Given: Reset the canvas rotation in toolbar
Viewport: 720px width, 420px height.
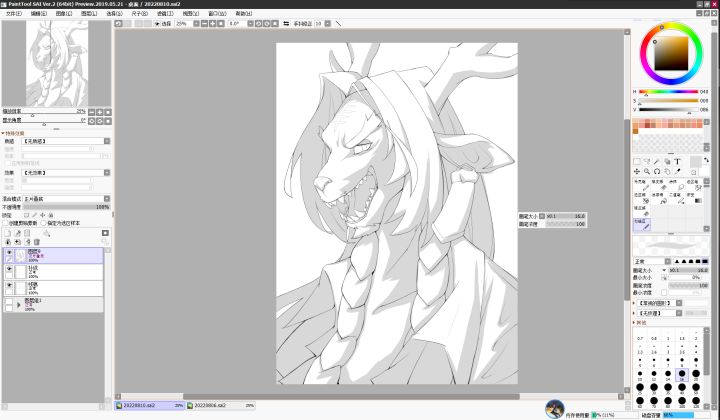Looking at the screenshot, I should pyautogui.click(x=275, y=23).
